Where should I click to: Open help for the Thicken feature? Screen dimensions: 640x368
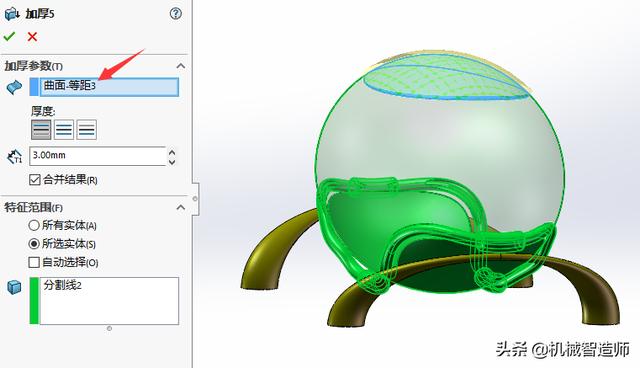tap(176, 14)
